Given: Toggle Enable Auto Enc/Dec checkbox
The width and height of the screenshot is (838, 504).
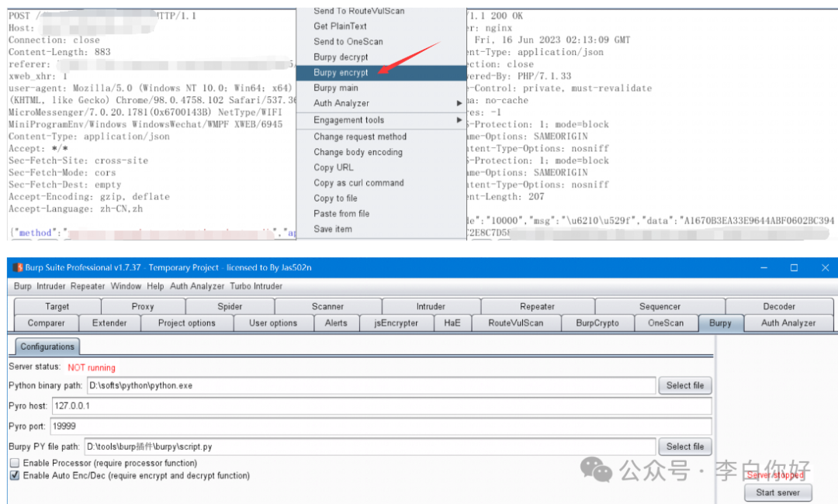Looking at the screenshot, I should tap(15, 475).
